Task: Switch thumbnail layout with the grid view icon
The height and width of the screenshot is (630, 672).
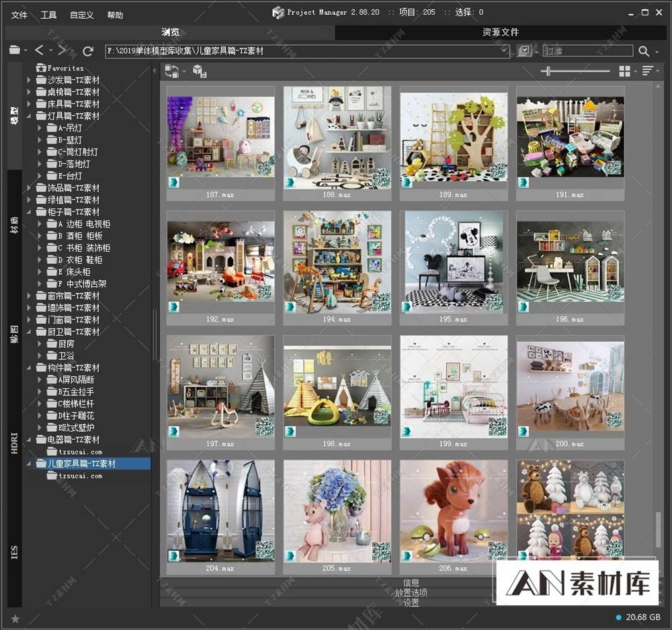Action: pyautogui.click(x=624, y=71)
